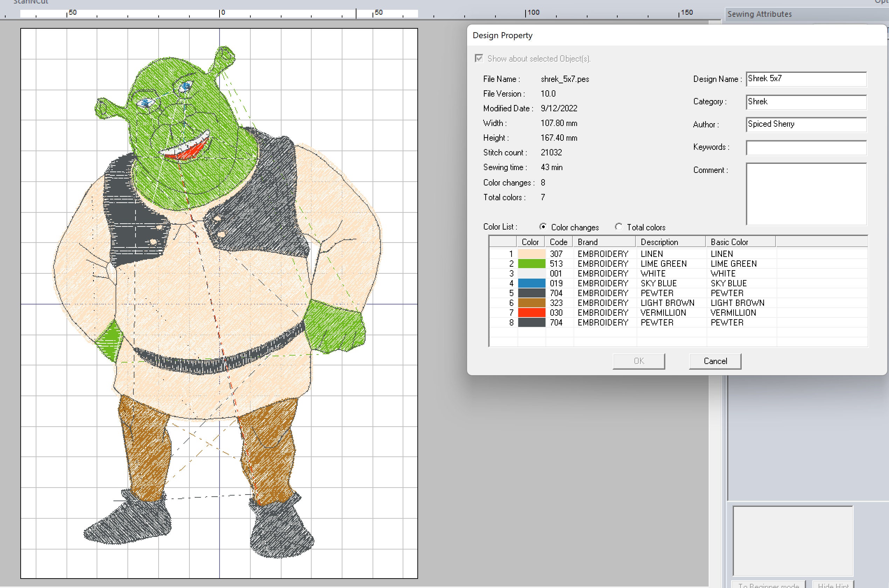This screenshot has width=889, height=588.
Task: Click the Design Name field showing Shrek 5x7
Action: (x=806, y=79)
